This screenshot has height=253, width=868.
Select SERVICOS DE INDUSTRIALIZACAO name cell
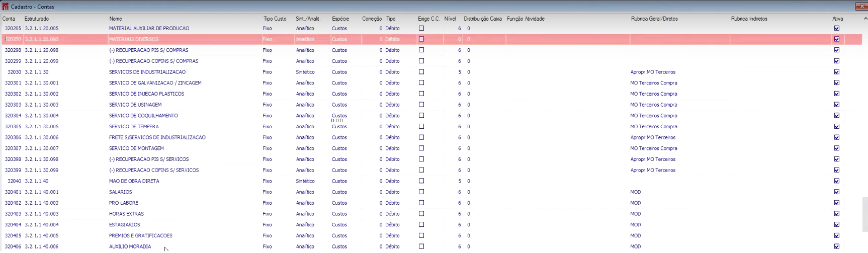click(147, 72)
